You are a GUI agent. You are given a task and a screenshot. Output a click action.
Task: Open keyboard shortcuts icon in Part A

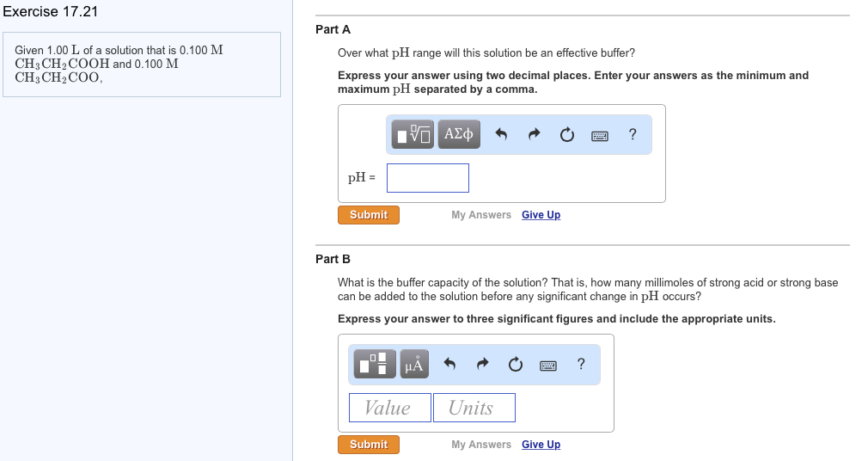600,136
